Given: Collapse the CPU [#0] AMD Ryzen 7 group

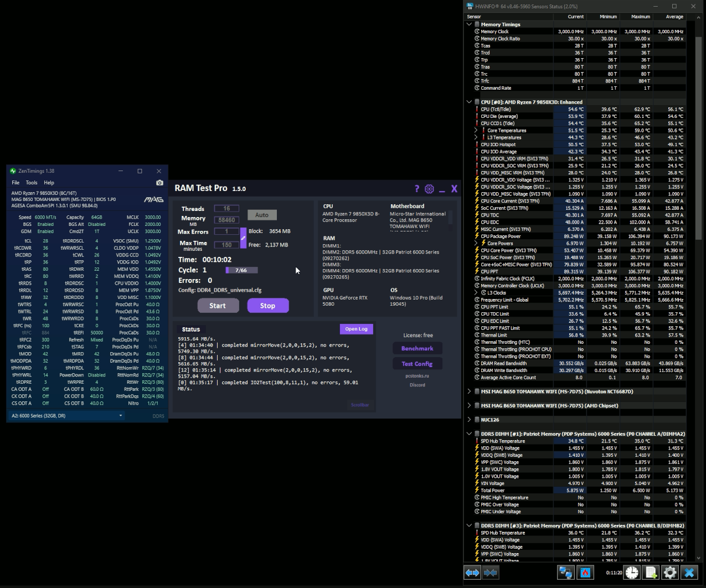Looking at the screenshot, I should (470, 102).
